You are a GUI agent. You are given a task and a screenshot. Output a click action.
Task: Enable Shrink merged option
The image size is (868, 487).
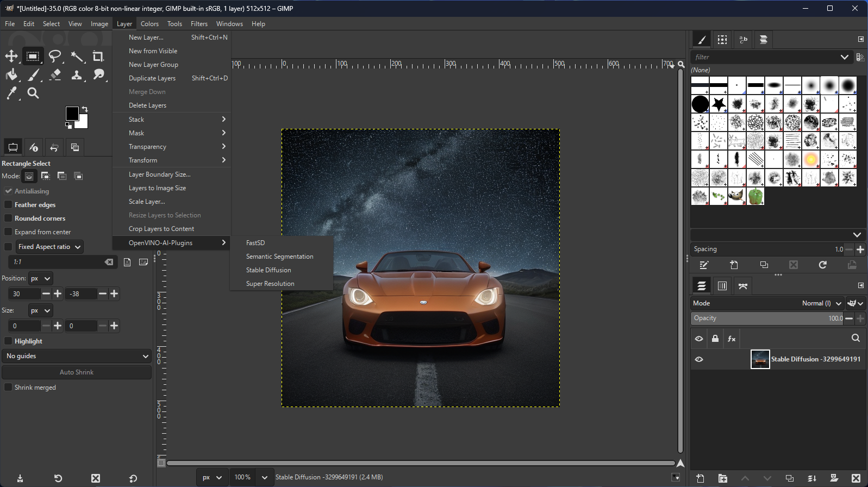pyautogui.click(x=8, y=388)
